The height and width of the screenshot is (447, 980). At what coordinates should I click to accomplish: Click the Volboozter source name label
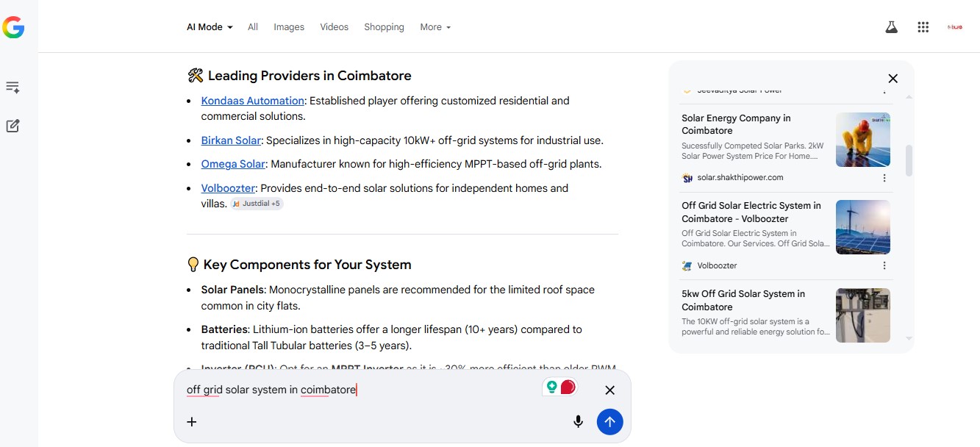717,265
